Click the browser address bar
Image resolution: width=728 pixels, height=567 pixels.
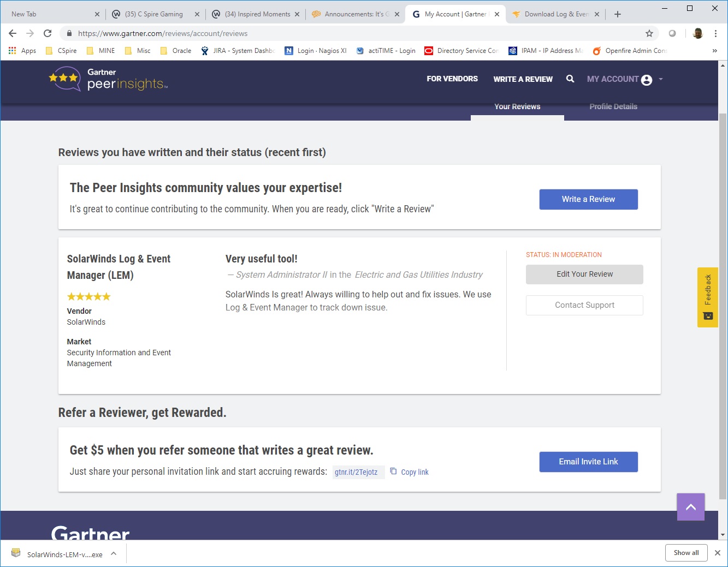pyautogui.click(x=218, y=33)
